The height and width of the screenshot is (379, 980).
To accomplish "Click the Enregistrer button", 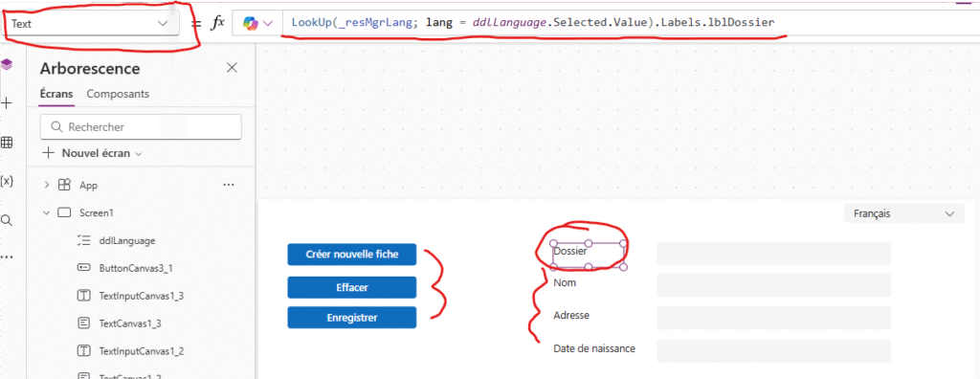I will (352, 318).
